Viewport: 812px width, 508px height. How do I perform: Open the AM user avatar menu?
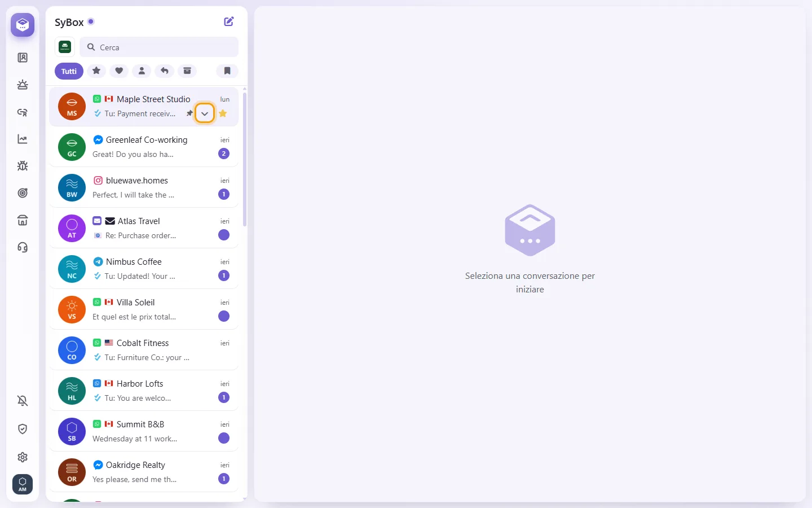pos(23,484)
